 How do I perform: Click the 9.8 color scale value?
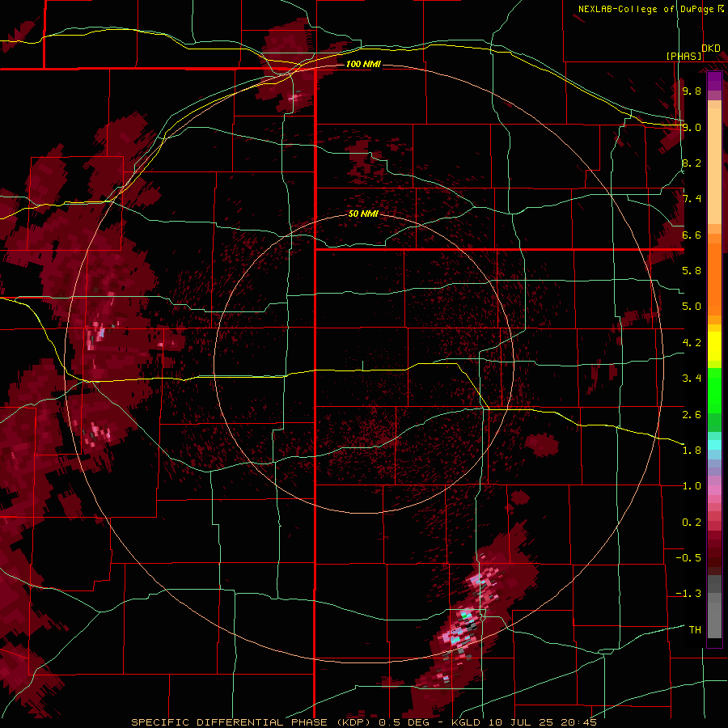(692, 91)
